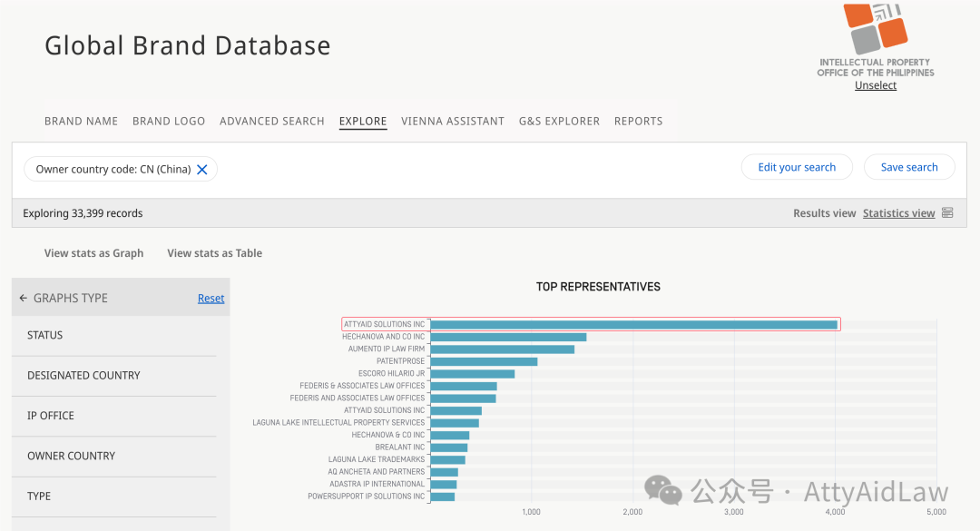
Task: Click the FEDERIS AND ASSOCIATES LAW OFFICES bar
Action: pyautogui.click(x=463, y=398)
